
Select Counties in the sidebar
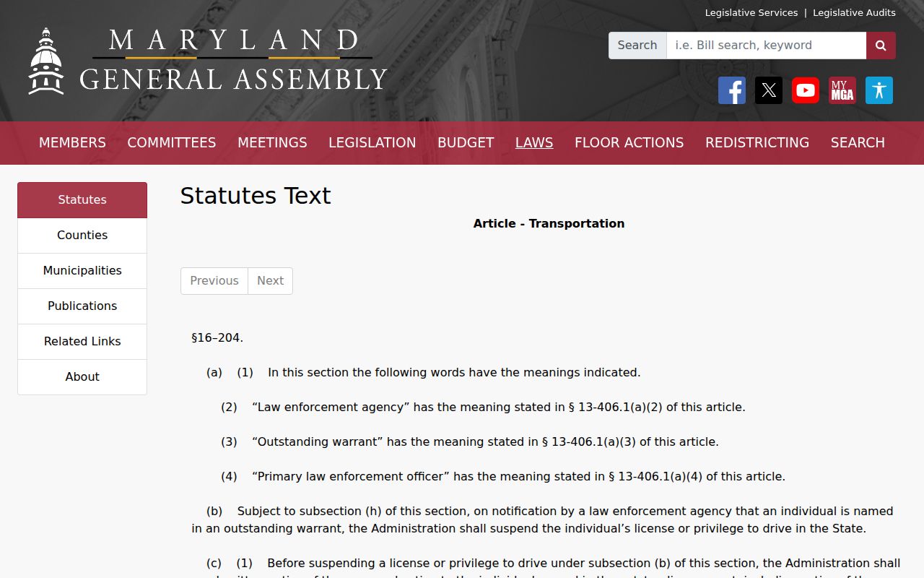82,236
